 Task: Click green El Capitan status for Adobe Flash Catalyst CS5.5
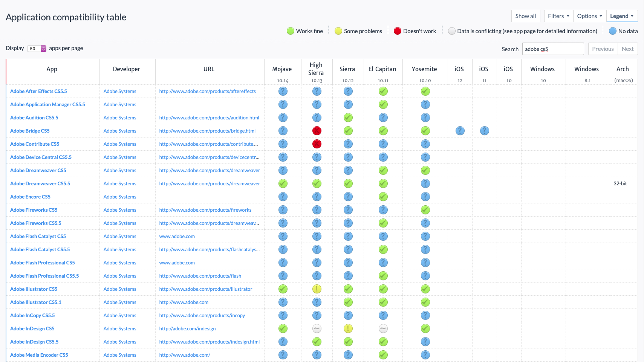tap(383, 249)
